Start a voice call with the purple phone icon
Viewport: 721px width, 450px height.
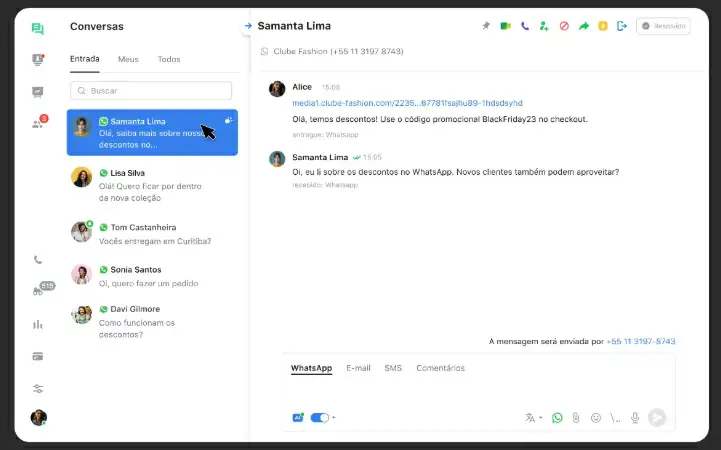point(525,26)
